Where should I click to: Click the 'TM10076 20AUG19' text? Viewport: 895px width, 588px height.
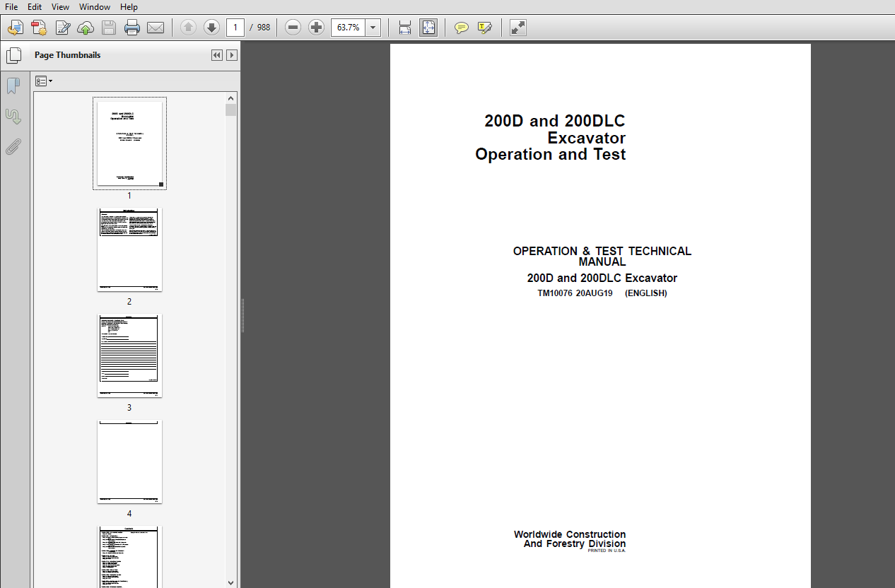[x=575, y=293]
